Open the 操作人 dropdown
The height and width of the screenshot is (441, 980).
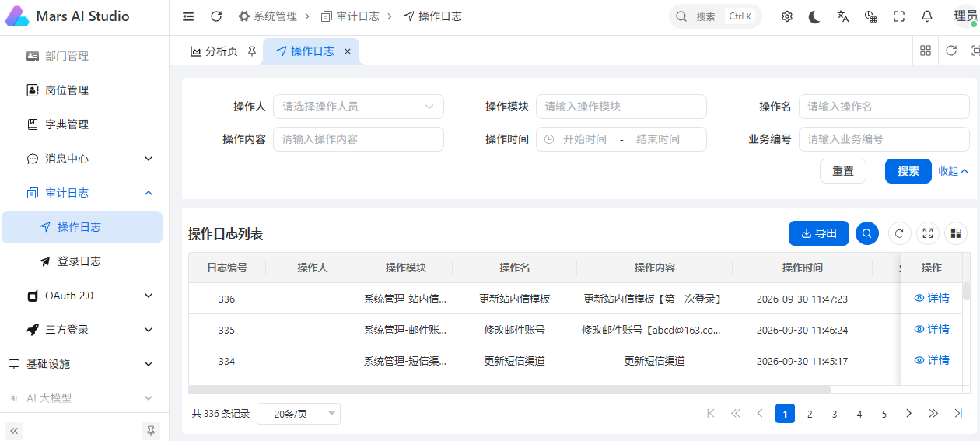click(x=359, y=107)
